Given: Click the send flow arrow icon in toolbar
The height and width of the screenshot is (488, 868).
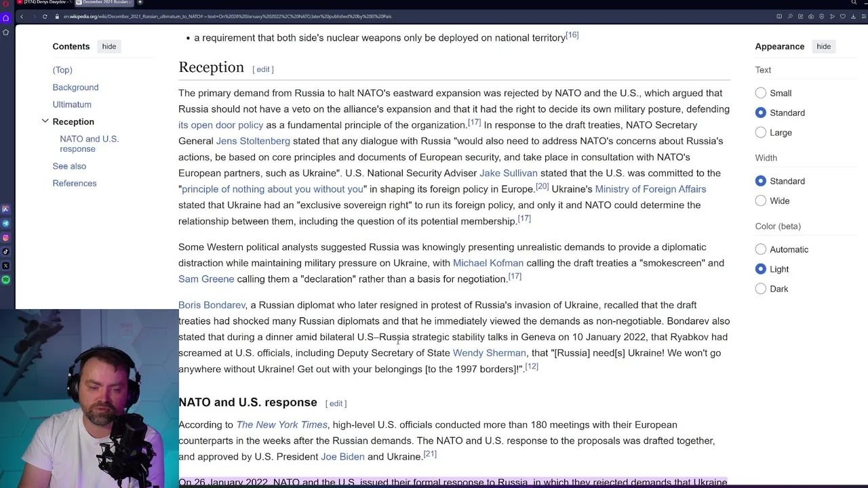Looking at the screenshot, I should [x=832, y=16].
